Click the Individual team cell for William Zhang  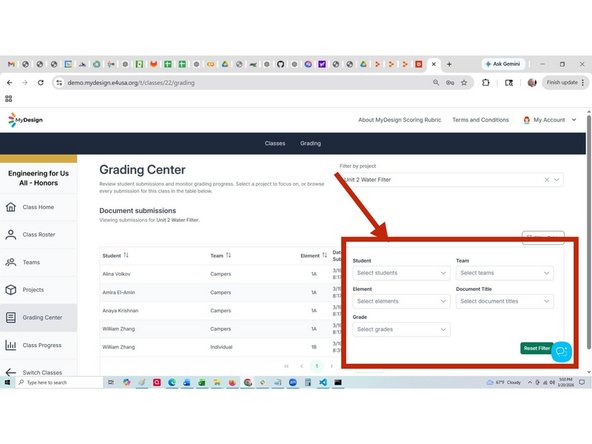221,347
